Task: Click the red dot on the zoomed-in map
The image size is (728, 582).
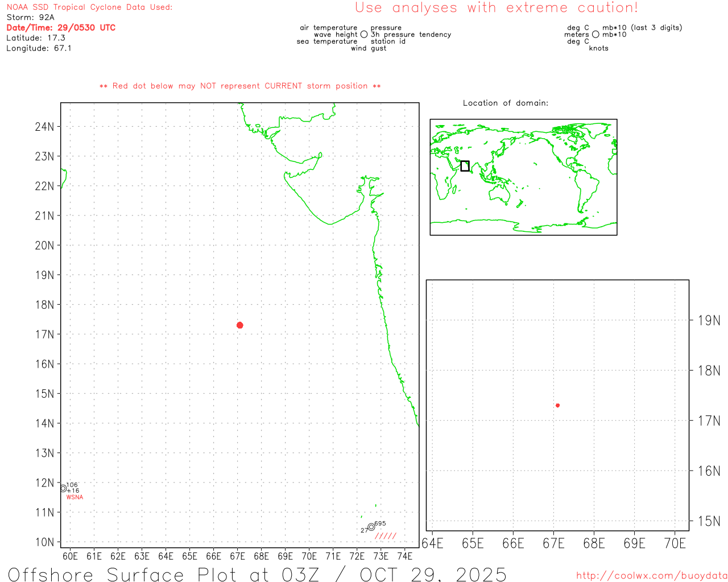Action: pos(557,405)
